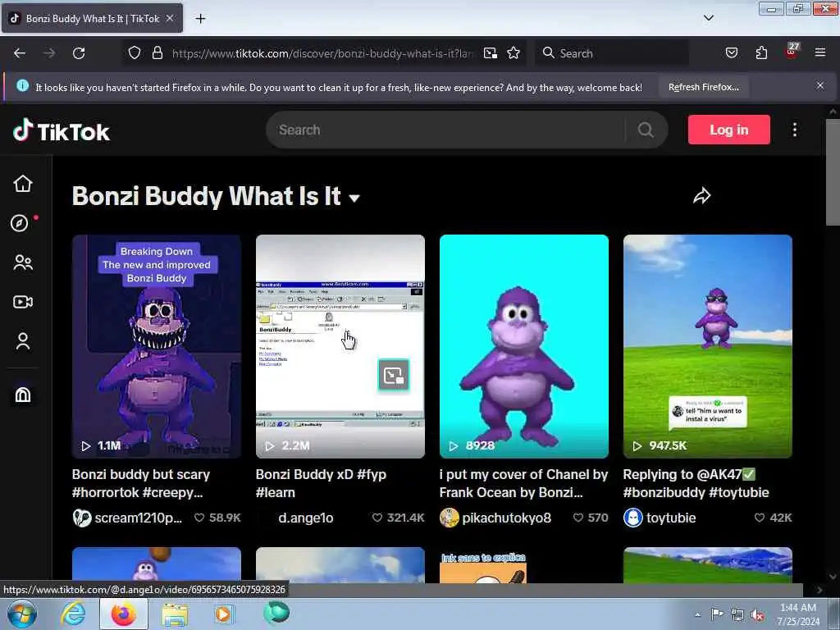
Task: Select the Bonzi Buddy What Is It browser tab
Action: click(x=92, y=18)
